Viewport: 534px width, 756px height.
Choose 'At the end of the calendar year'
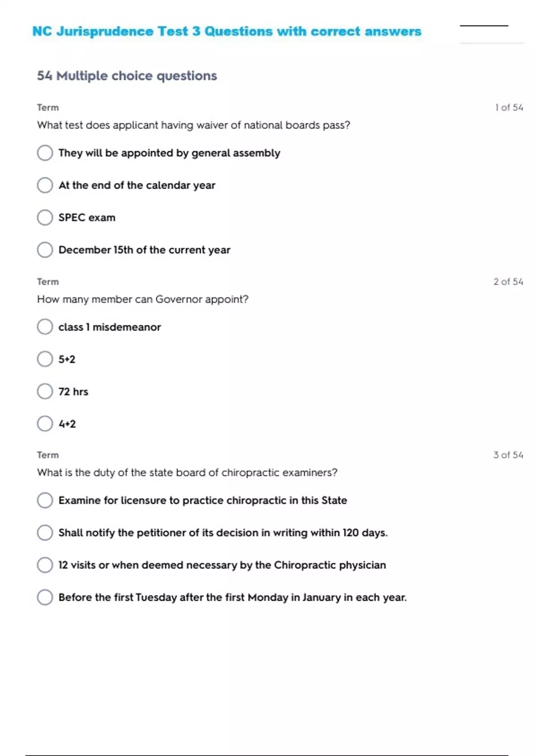click(45, 185)
